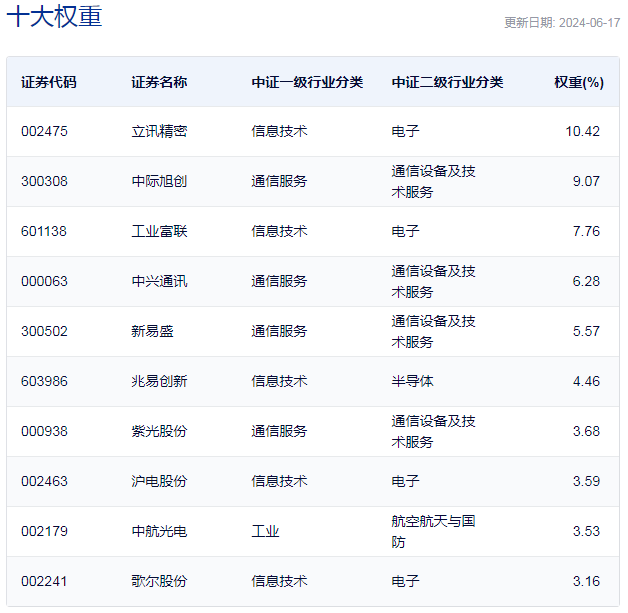Click 电子 in the 立讯精密 row
The width and height of the screenshot is (628, 613).
click(406, 131)
